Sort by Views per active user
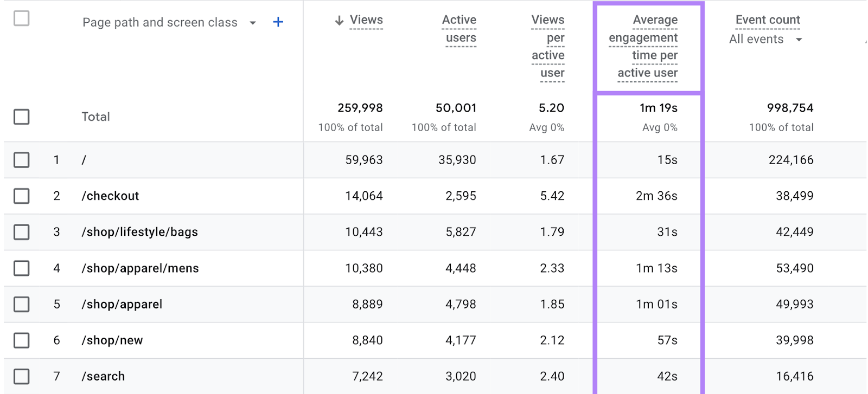 tap(548, 46)
